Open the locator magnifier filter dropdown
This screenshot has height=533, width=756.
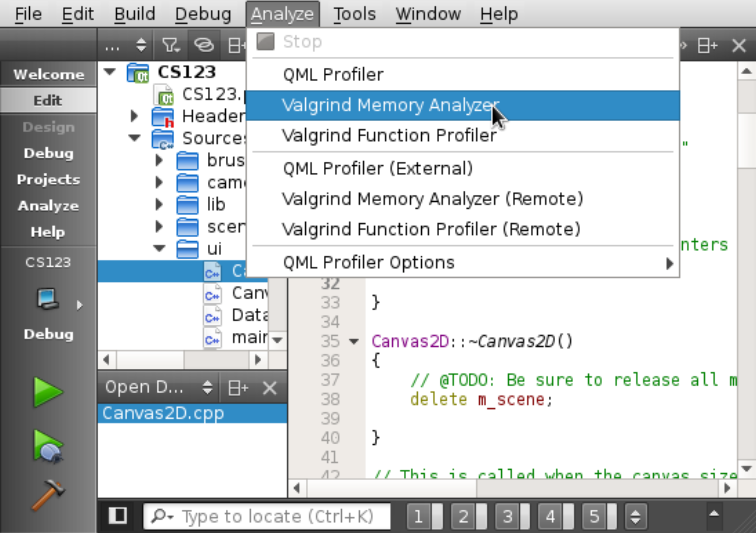pos(162,516)
